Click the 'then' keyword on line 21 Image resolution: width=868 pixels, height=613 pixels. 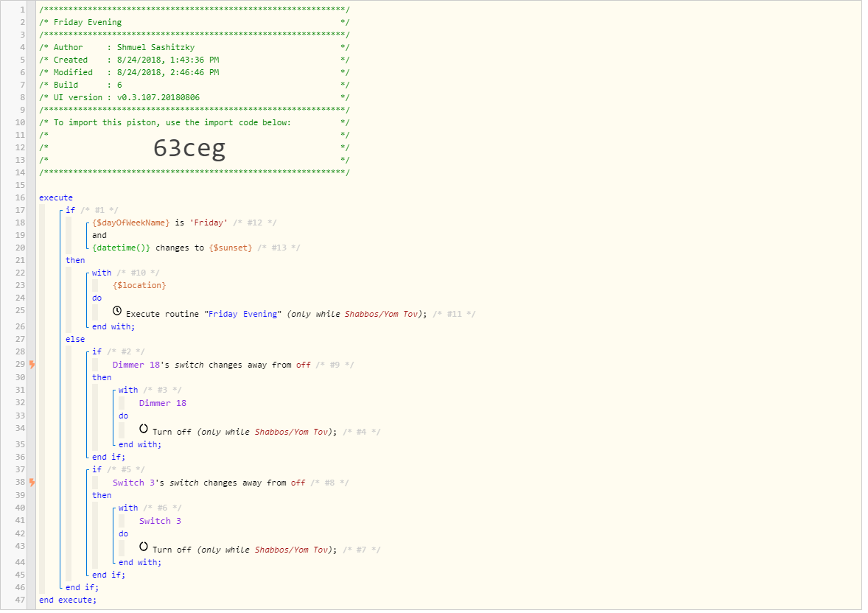[x=75, y=260]
